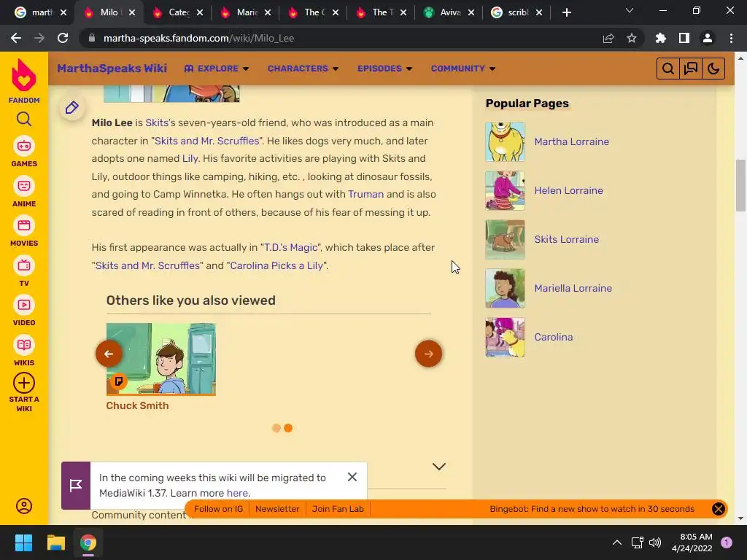Open Chrome side panel icon

point(684,38)
